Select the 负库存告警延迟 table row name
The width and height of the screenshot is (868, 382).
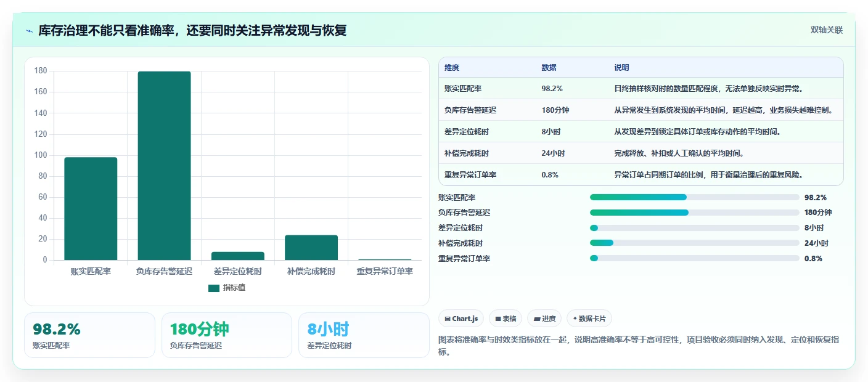coord(470,110)
